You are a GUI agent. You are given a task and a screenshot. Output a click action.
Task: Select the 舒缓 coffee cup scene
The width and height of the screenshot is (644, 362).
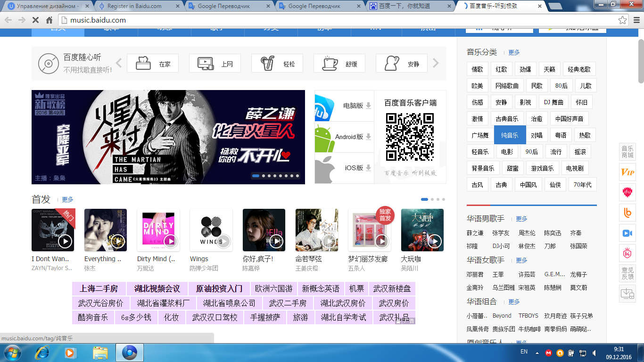pos(339,63)
